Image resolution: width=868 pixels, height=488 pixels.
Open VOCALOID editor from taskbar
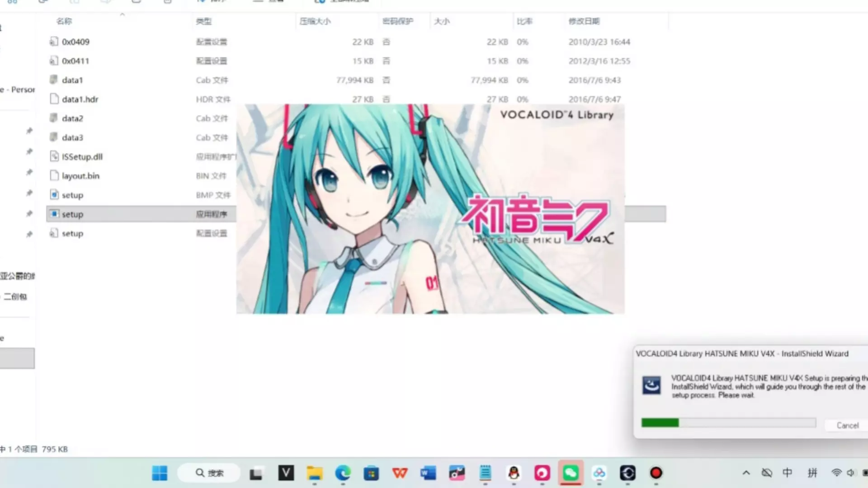pyautogui.click(x=286, y=473)
